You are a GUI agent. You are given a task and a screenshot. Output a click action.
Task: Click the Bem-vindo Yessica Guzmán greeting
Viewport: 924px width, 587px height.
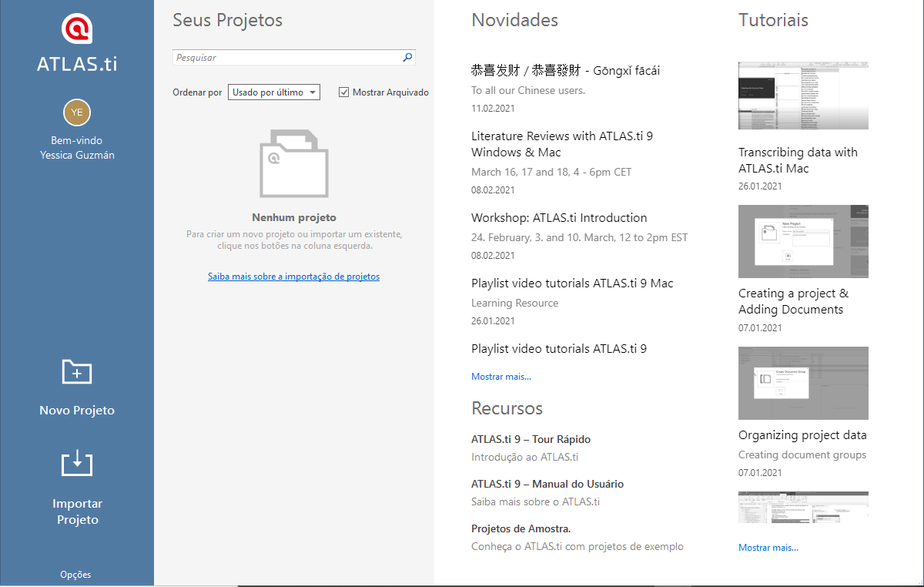click(77, 148)
